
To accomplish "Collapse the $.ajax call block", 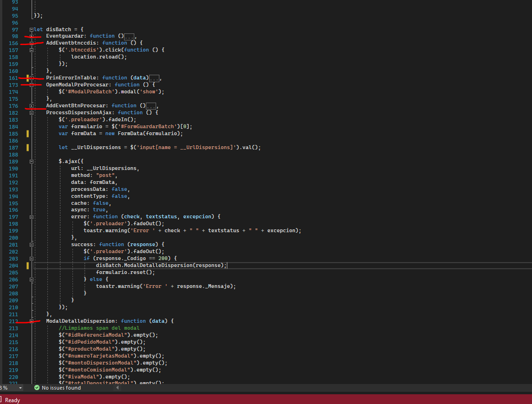I will (x=32, y=162).
